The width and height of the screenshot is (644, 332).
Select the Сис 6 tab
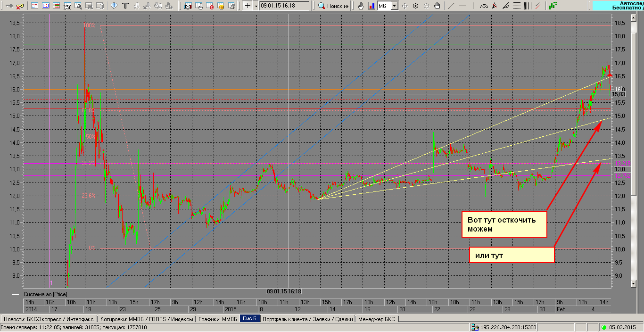[250, 318]
